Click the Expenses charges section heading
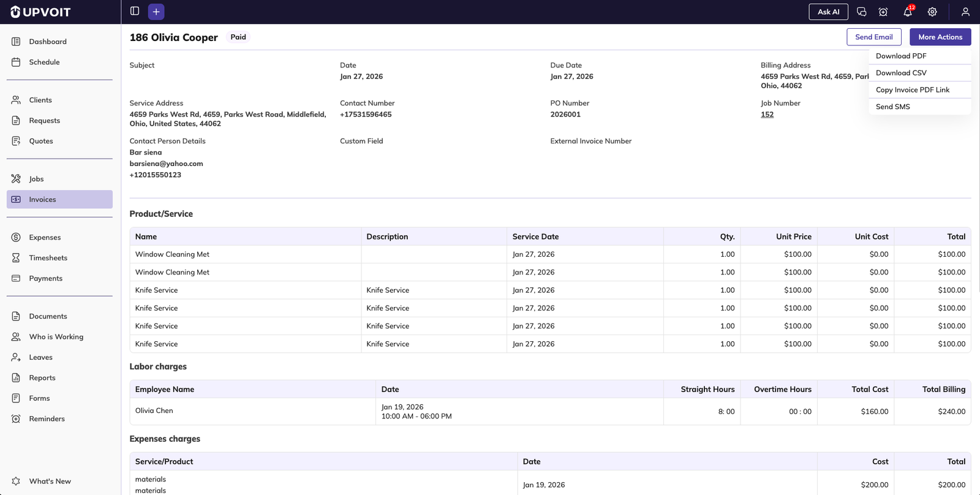Viewport: 980px width, 495px height. tap(165, 439)
